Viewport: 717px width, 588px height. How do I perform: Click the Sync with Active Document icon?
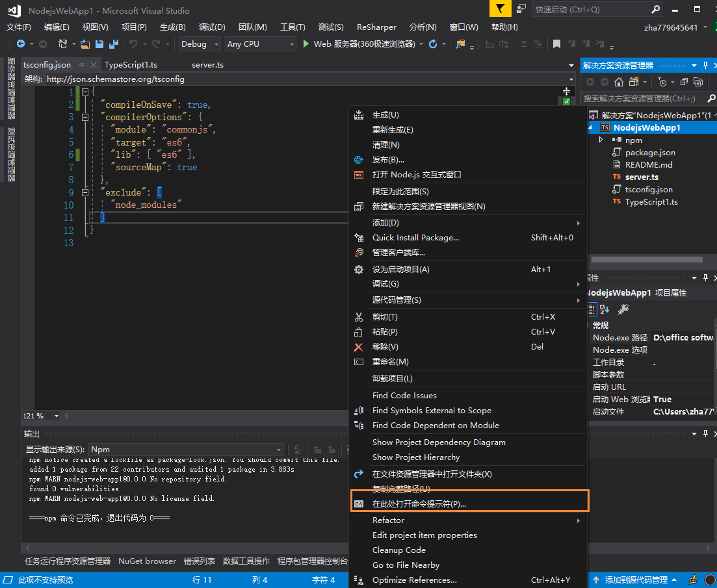(x=634, y=82)
